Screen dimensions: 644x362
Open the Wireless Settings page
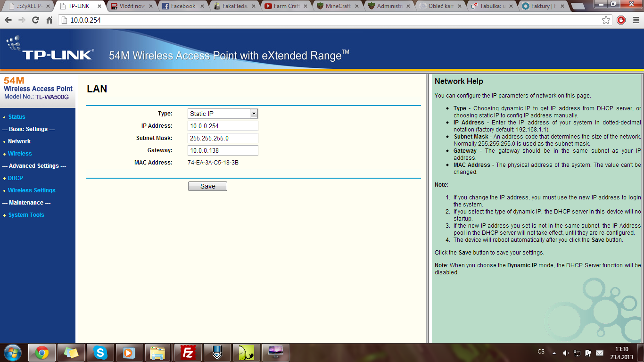(32, 190)
